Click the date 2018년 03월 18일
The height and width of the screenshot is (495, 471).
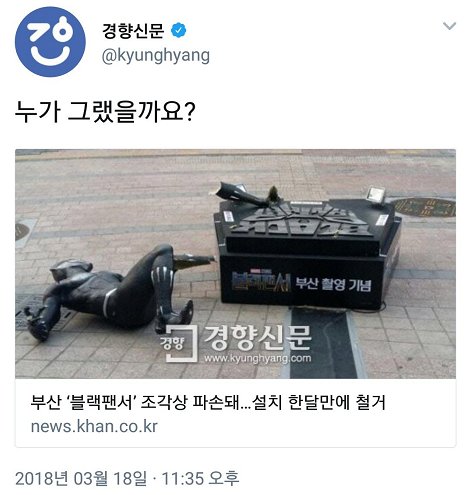[x=81, y=479]
